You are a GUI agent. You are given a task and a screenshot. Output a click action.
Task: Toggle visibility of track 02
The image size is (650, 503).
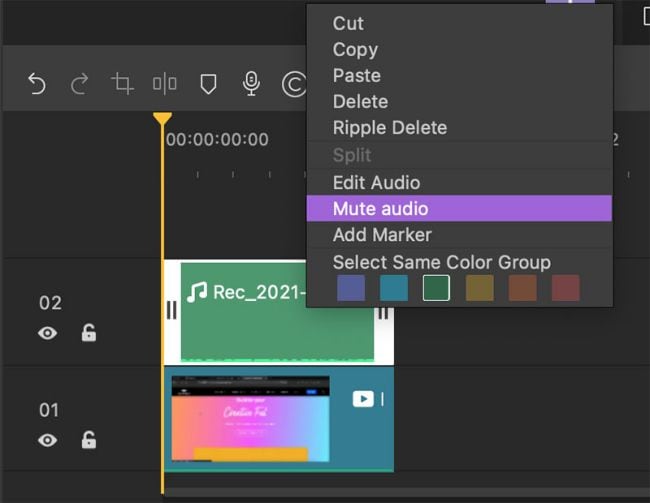point(48,333)
